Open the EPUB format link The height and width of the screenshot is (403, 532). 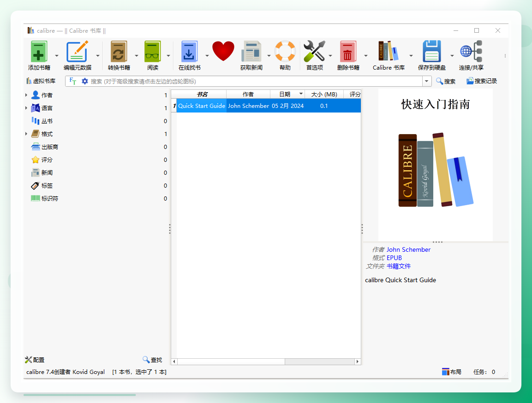[x=394, y=258]
